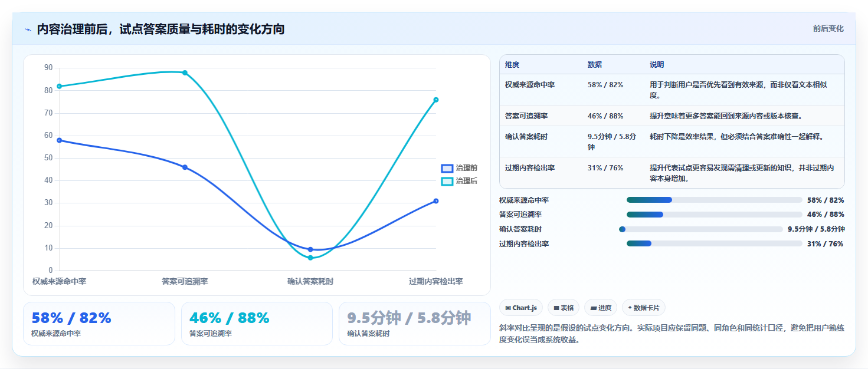Select the 权威来源命中率 table row label
The image size is (868, 369).
(530, 85)
